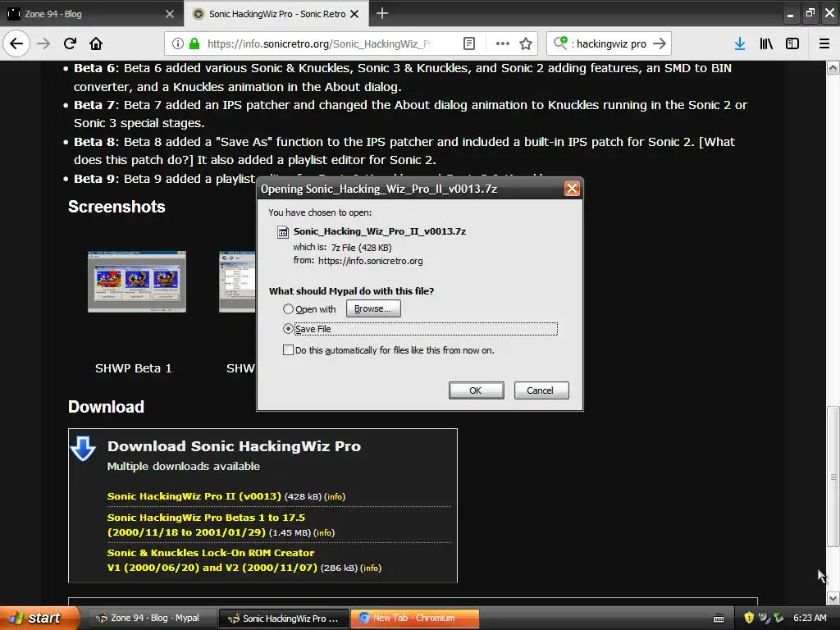Open SHWP Beta 1 screenshot thumbnail
The width and height of the screenshot is (840, 630).
pos(137,281)
